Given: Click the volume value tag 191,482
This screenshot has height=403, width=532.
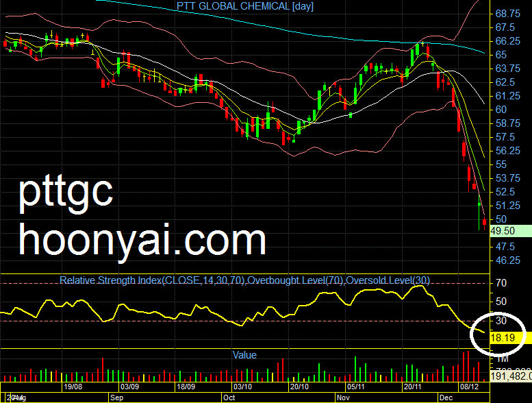Looking at the screenshot, I should pyautogui.click(x=511, y=376).
